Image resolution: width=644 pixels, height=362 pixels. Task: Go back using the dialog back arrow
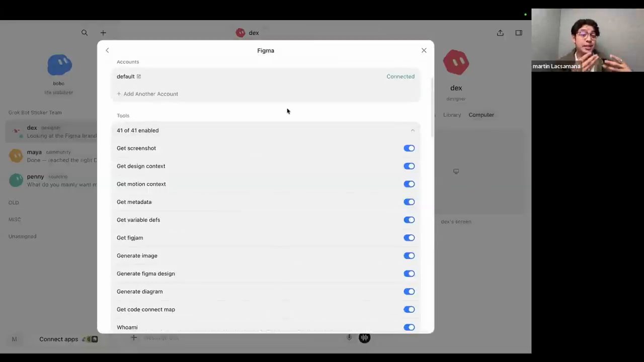tap(107, 50)
